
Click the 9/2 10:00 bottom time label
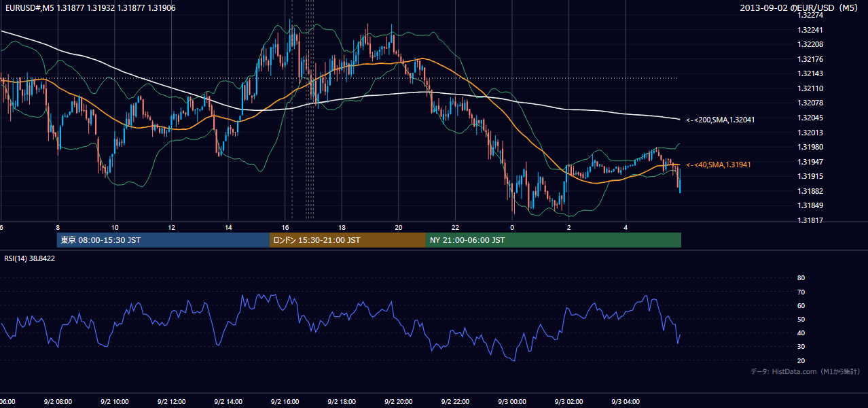coord(114,401)
